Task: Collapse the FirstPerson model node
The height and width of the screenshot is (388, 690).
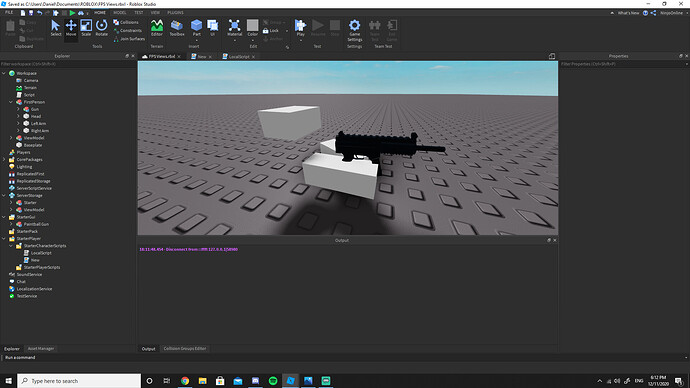Action: [11, 102]
